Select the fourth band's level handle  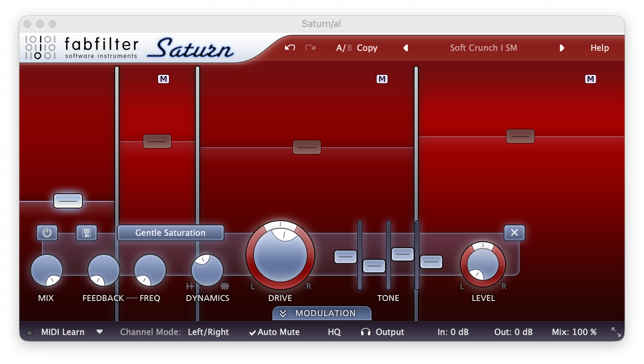pyautogui.click(x=520, y=136)
